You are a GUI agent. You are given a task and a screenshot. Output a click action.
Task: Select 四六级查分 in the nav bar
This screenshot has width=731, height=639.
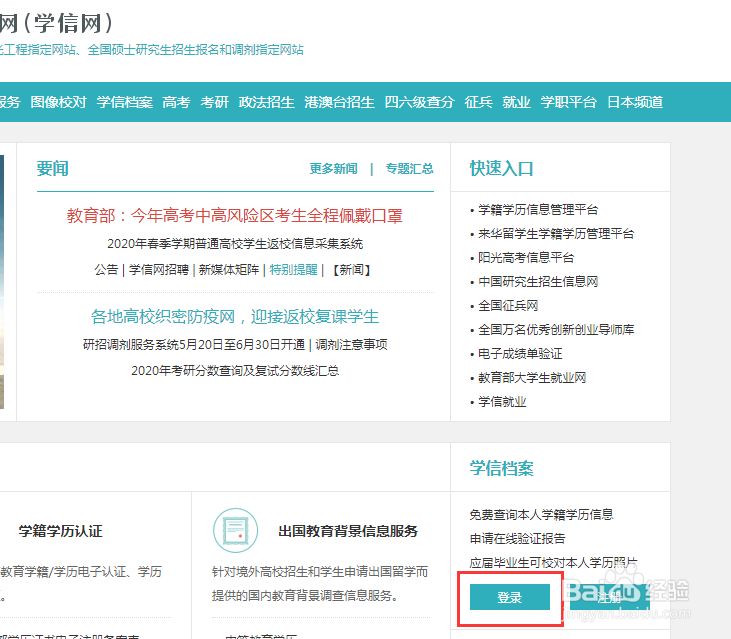[x=420, y=102]
